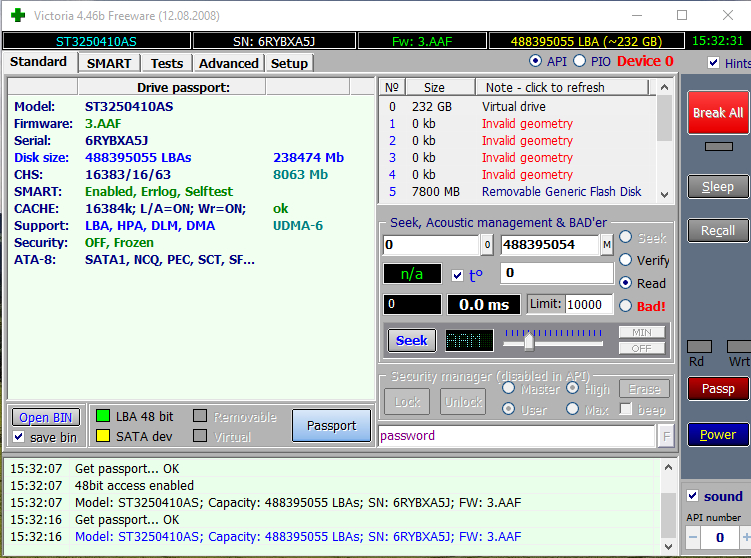Click the small 0 button beside start LBA
This screenshot has height=558, width=751.
click(x=487, y=245)
